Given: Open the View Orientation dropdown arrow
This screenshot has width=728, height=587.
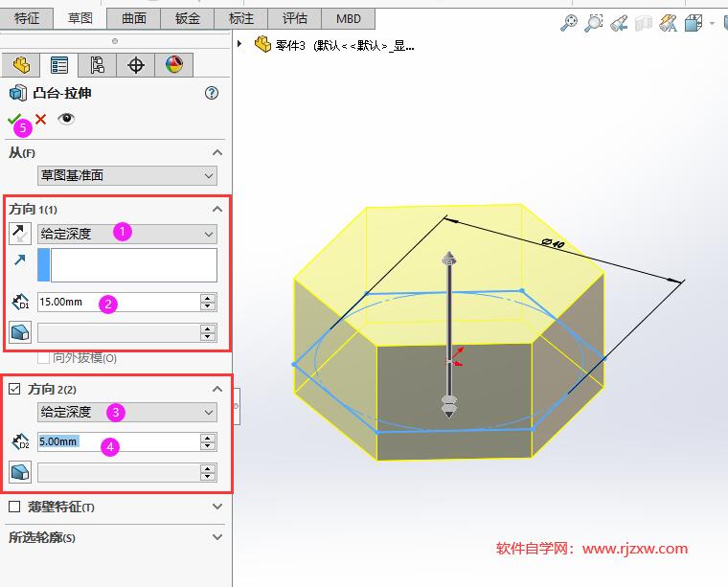Looking at the screenshot, I should (712, 23).
